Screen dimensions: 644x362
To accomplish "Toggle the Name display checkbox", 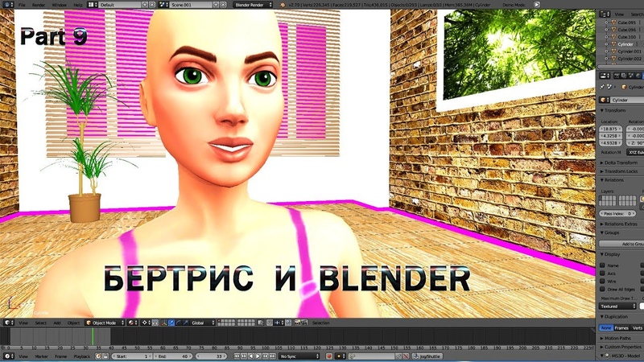I will 602,265.
